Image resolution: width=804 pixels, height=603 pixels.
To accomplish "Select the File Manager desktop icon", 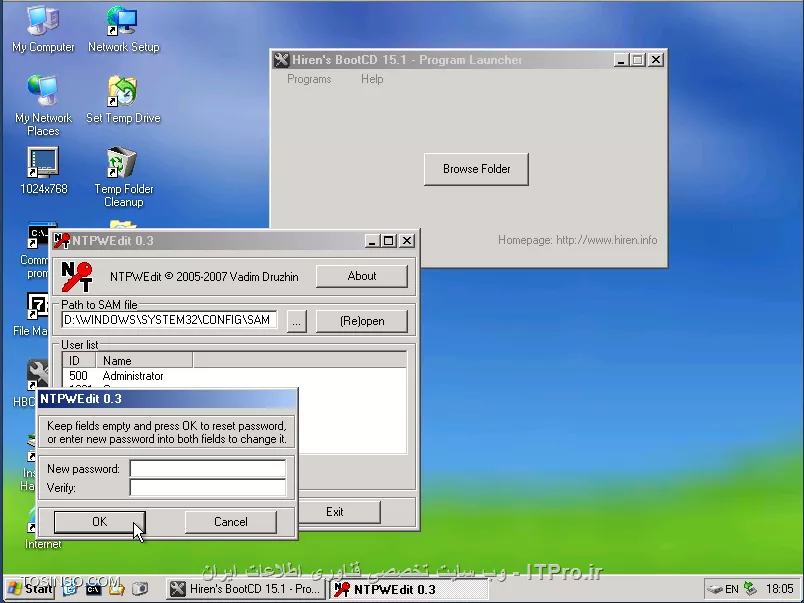I will click(x=32, y=314).
